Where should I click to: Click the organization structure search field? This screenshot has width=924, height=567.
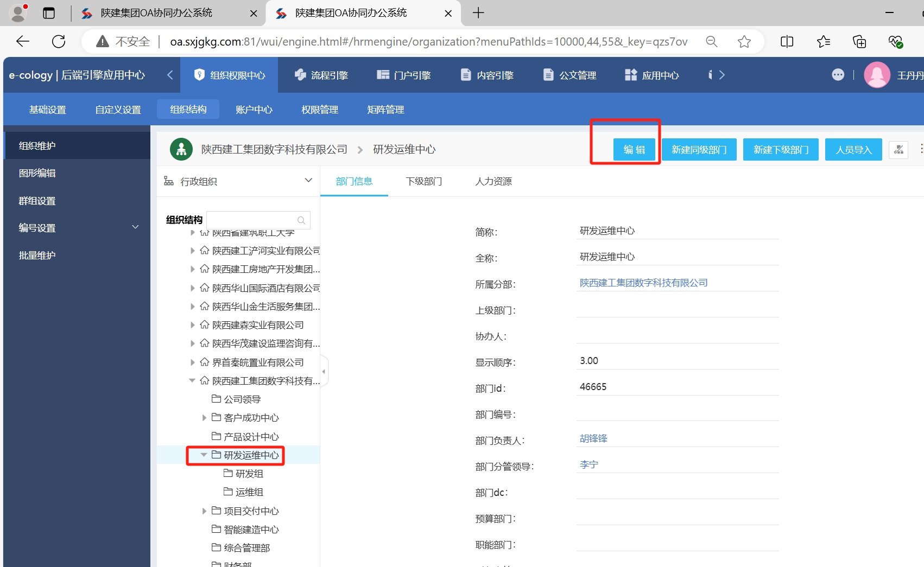[x=252, y=220]
